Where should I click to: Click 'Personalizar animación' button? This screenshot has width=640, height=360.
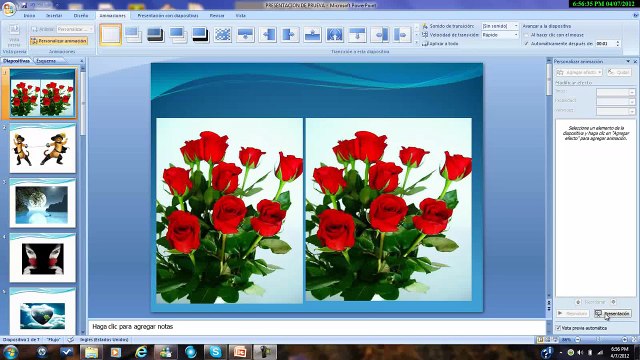point(59,41)
